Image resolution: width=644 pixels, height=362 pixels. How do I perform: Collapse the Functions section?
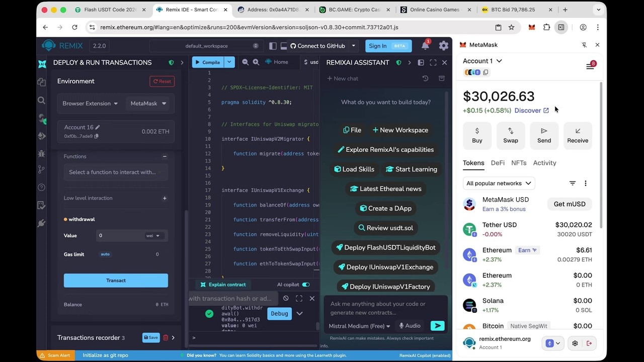pos(165,156)
